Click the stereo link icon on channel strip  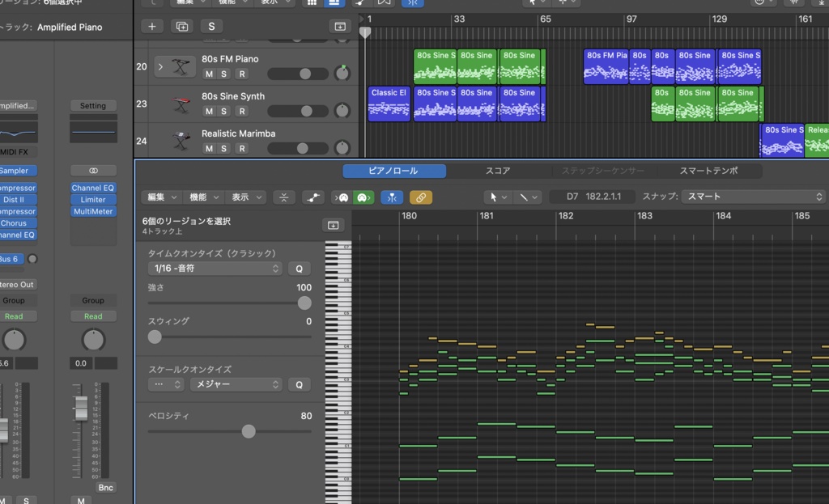(x=93, y=171)
